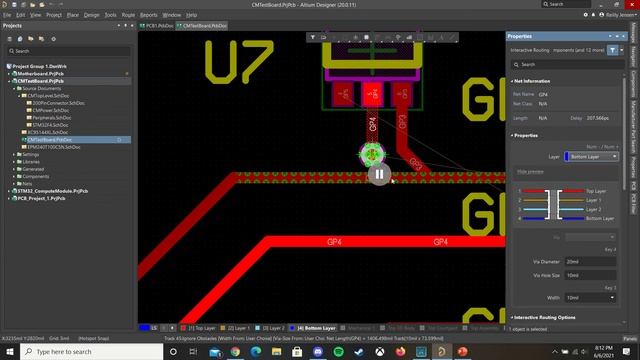Open Spotify from the taskbar
Viewport: 640px width, 360px height.
click(x=338, y=351)
